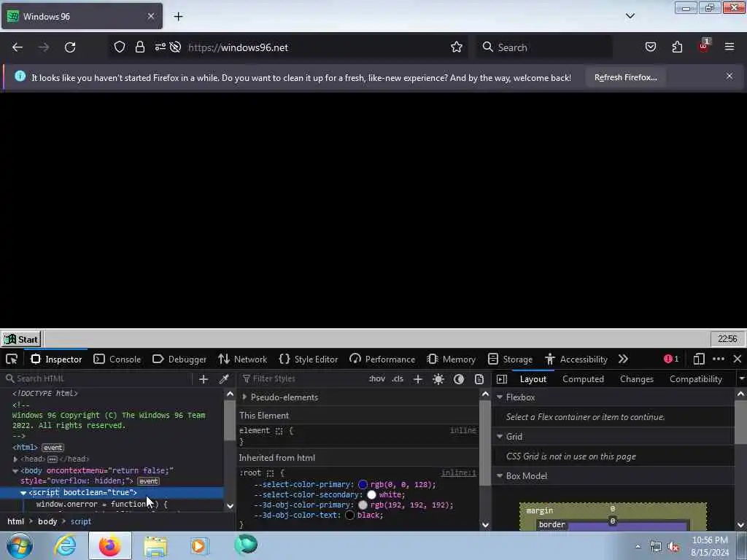Collapse the body node in markup
747x560 pixels.
[15, 471]
